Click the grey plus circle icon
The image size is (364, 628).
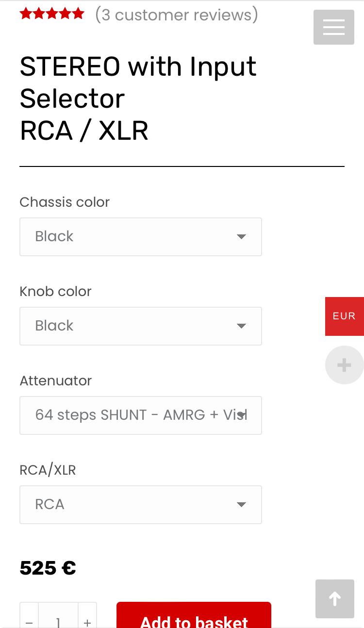(344, 365)
